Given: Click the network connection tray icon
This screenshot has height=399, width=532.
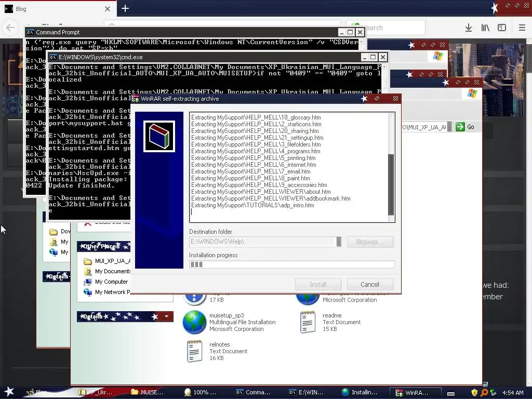Looking at the screenshot, I should click(494, 393).
